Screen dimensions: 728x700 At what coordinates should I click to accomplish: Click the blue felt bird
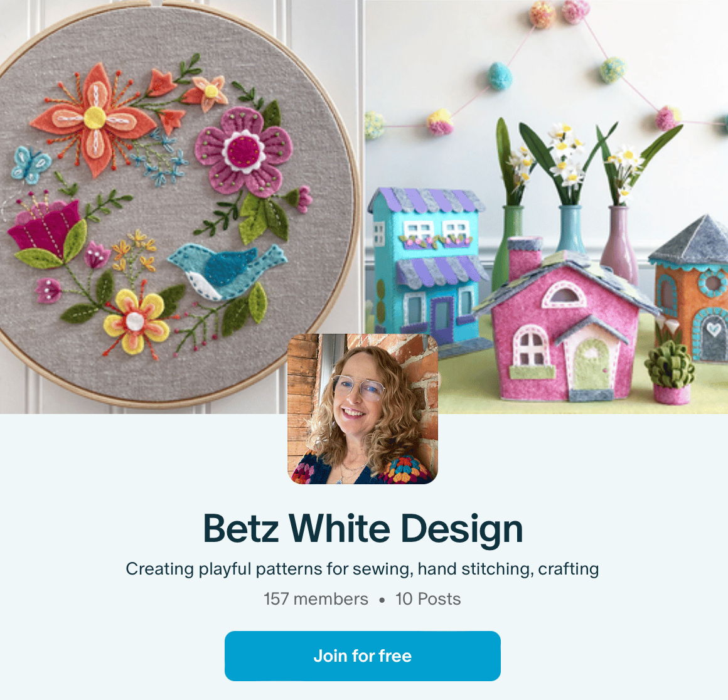click(227, 272)
